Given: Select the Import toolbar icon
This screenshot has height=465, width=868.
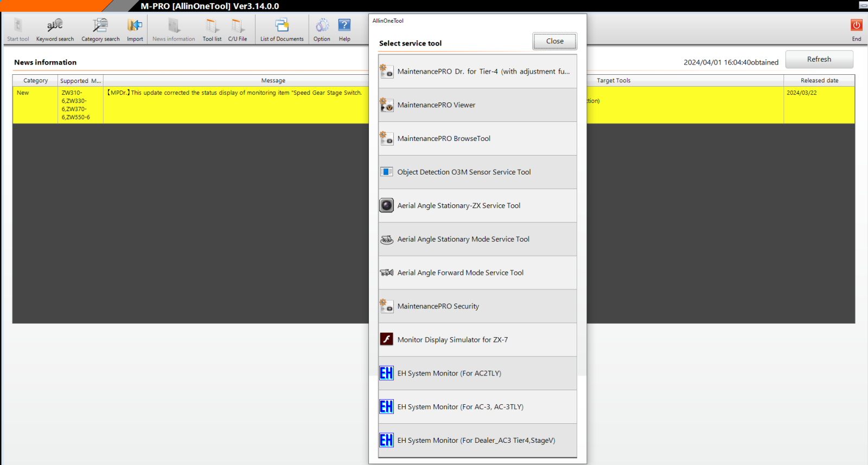Looking at the screenshot, I should pos(135,30).
